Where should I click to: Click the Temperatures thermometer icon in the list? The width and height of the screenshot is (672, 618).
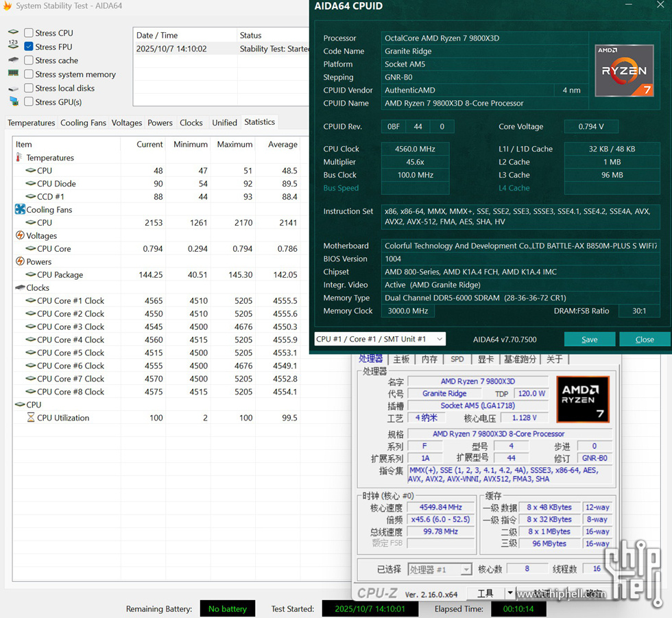point(19,158)
